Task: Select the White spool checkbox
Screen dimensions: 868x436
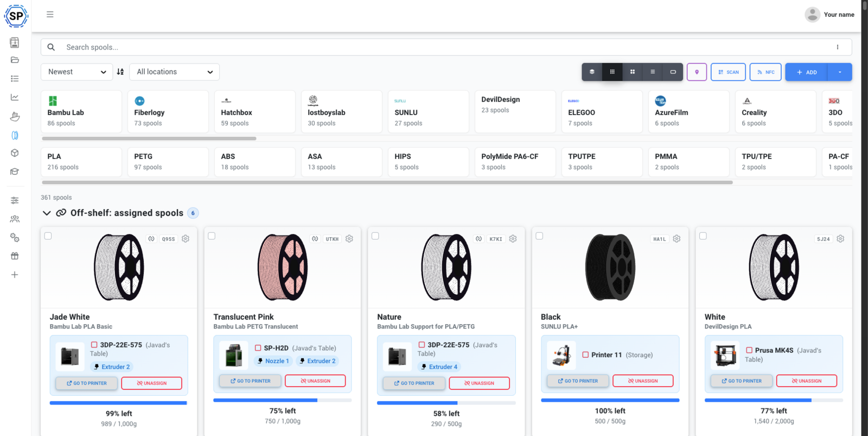Action: click(x=703, y=236)
